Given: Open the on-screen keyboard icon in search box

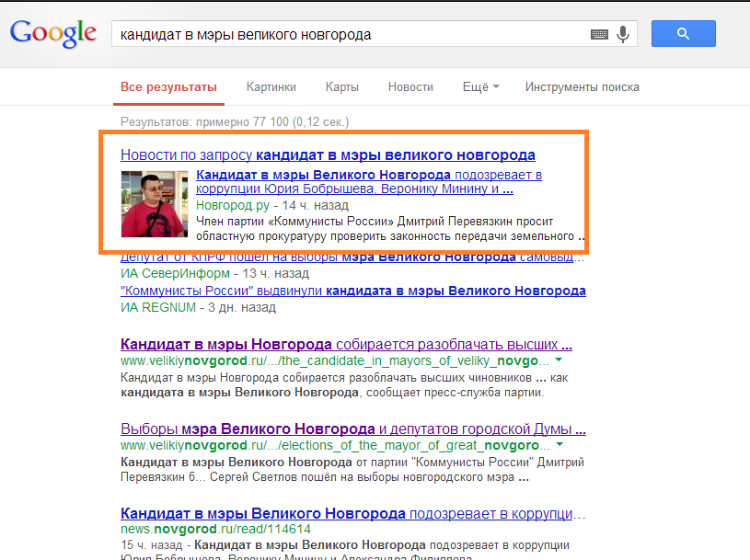Looking at the screenshot, I should (x=599, y=35).
